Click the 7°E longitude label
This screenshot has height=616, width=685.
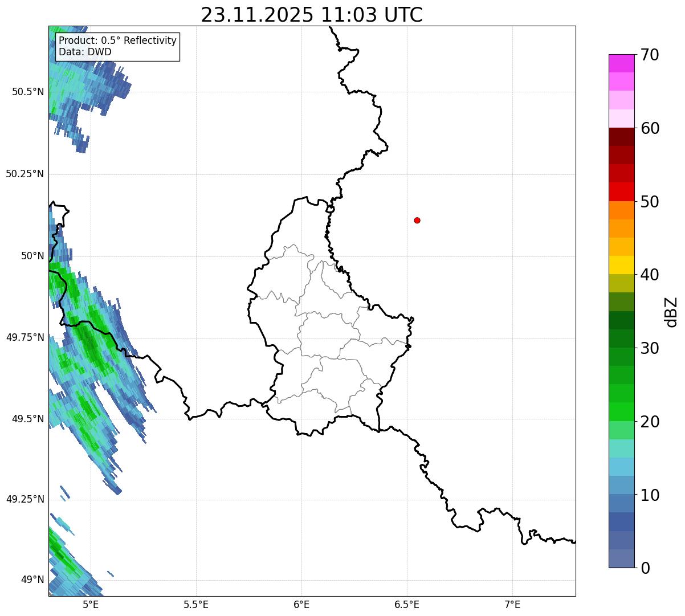click(x=512, y=604)
